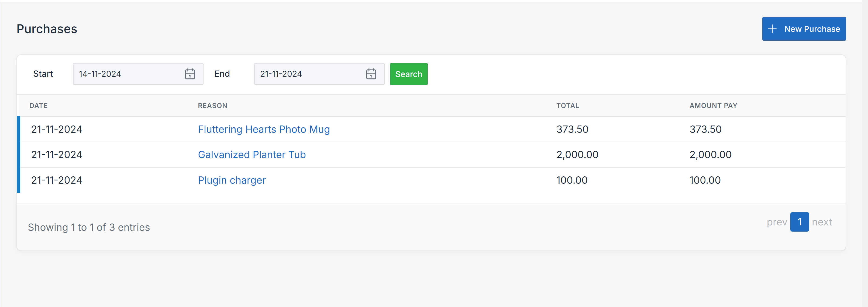This screenshot has width=868, height=307.
Task: Open the Plugin charger purchase
Action: [x=232, y=180]
